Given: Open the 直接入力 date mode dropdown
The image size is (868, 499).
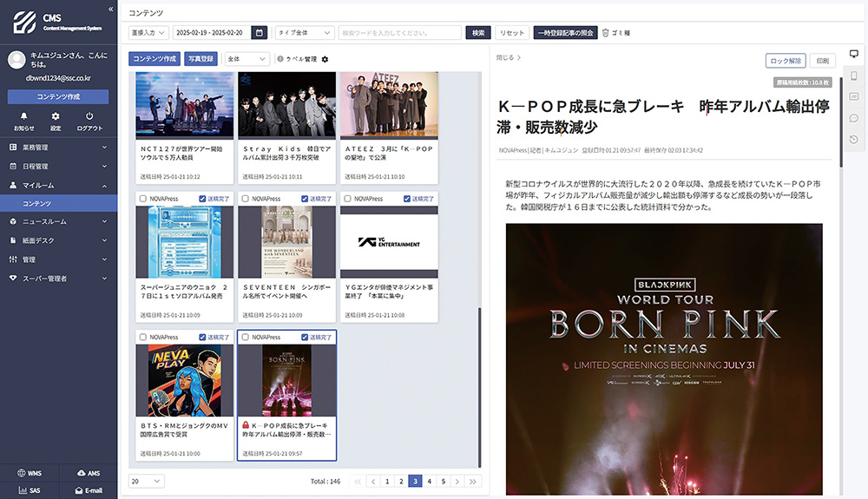Looking at the screenshot, I should pos(148,33).
